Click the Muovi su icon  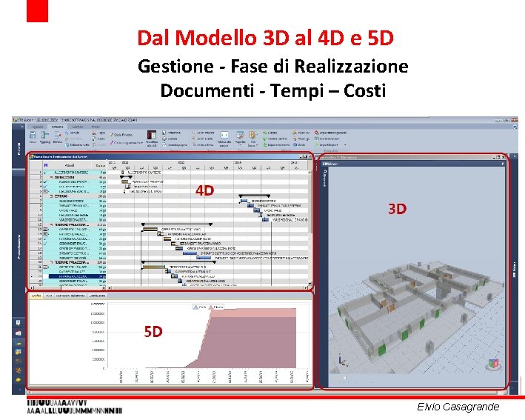pos(295,133)
